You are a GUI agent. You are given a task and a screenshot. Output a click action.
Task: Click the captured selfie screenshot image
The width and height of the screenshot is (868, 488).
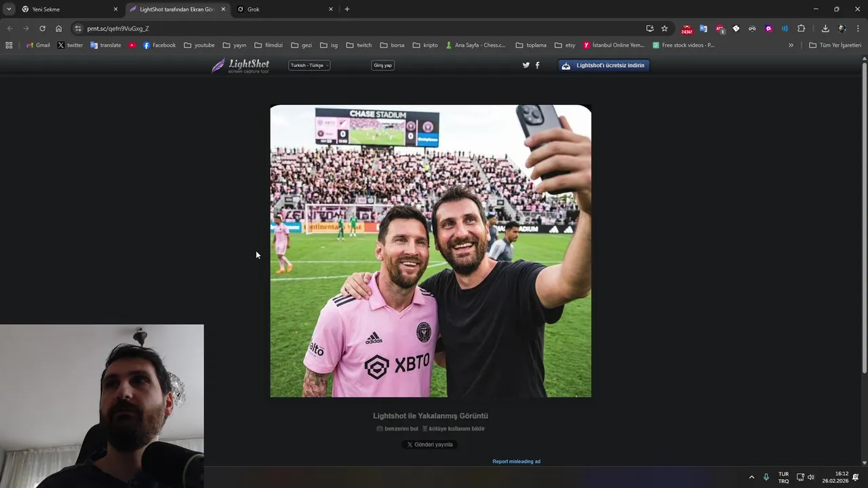[x=431, y=251]
